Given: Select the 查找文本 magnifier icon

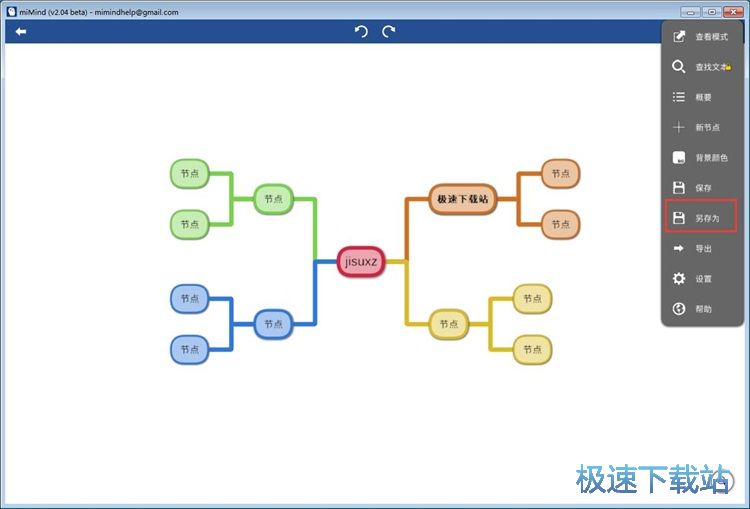Looking at the screenshot, I should point(679,66).
